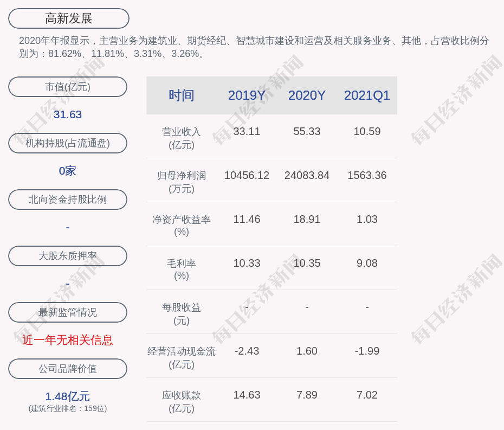The width and height of the screenshot is (504, 430).
Task: Click the 公司品牌价值 label pill
Action: point(68,369)
